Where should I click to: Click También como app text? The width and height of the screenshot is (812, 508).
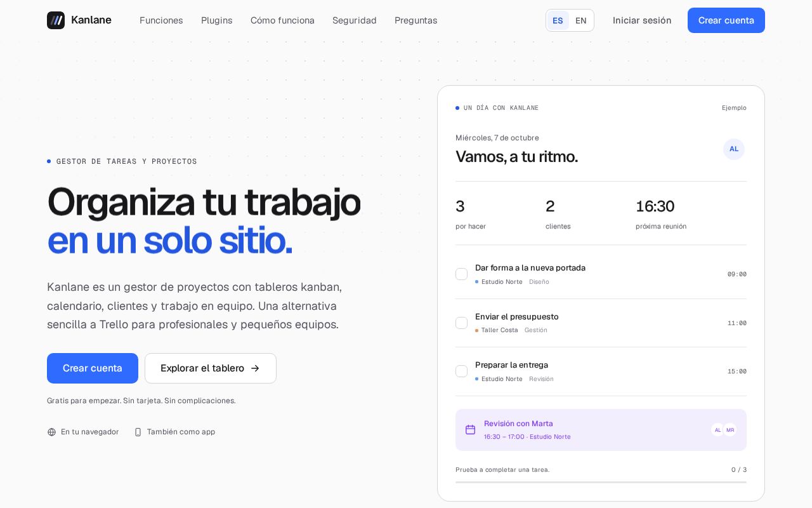(181, 432)
